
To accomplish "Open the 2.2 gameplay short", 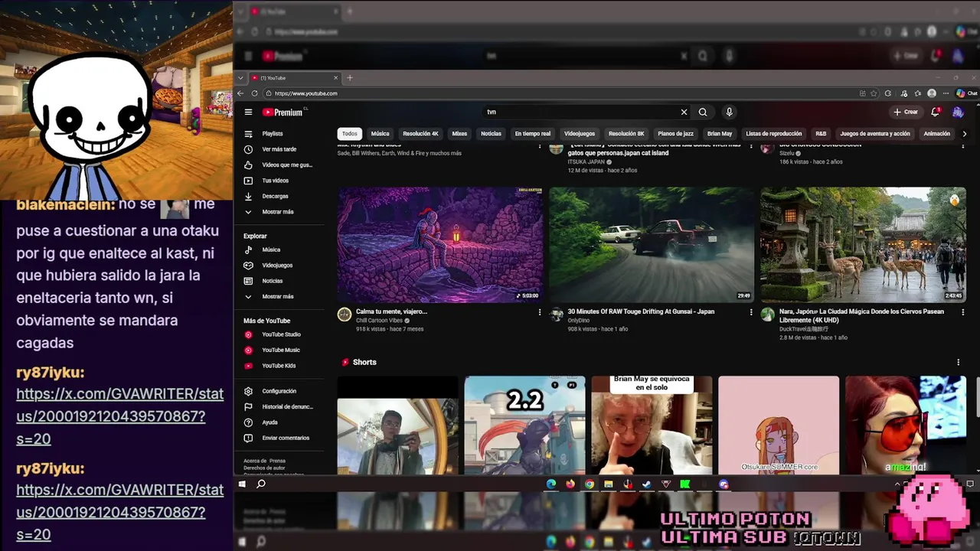I will click(x=524, y=425).
